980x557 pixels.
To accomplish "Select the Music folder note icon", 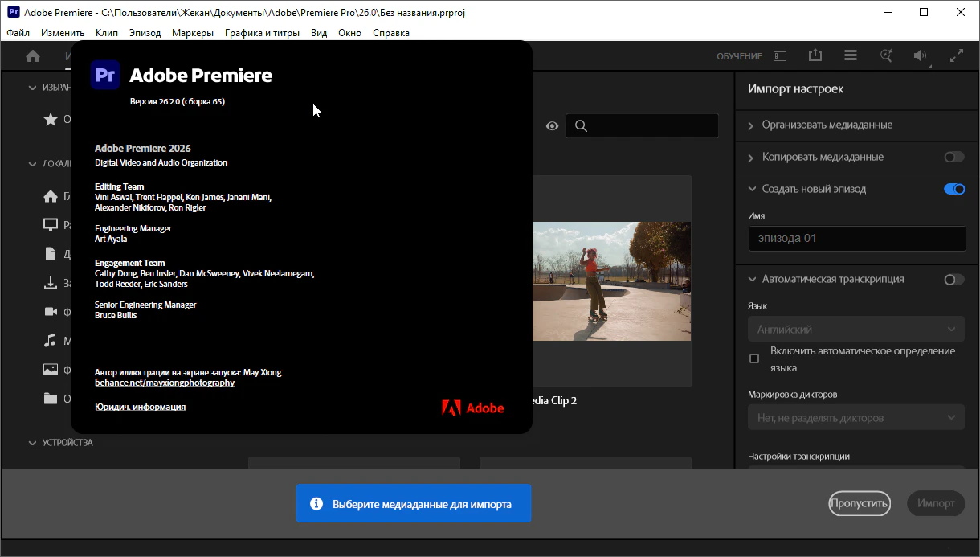I will (50, 340).
